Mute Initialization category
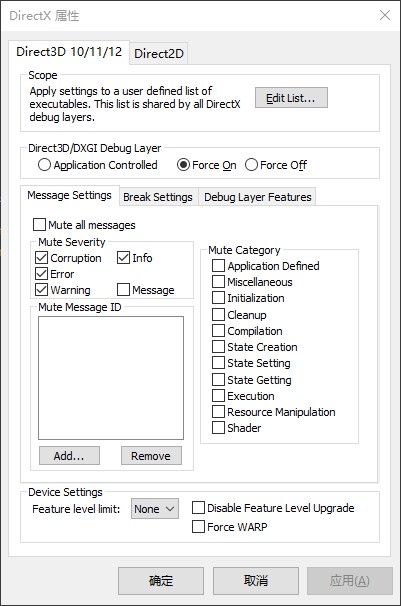Image resolution: width=401 pixels, height=606 pixels. [x=248, y=298]
